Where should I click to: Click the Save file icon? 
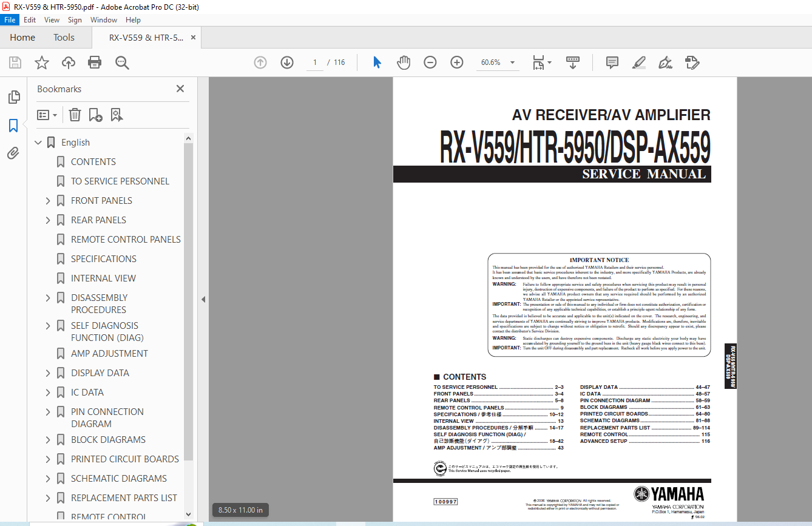click(x=15, y=62)
